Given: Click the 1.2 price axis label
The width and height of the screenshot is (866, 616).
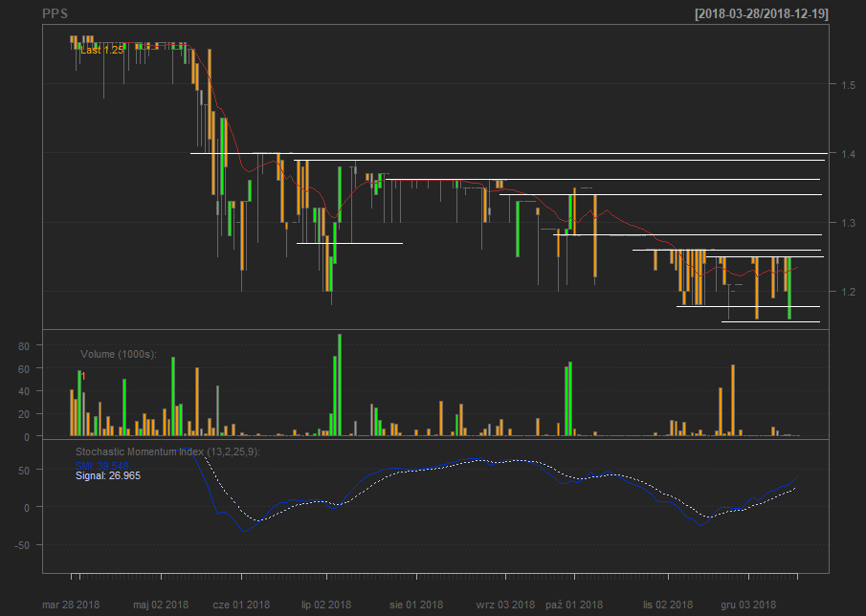Looking at the screenshot, I should (849, 292).
